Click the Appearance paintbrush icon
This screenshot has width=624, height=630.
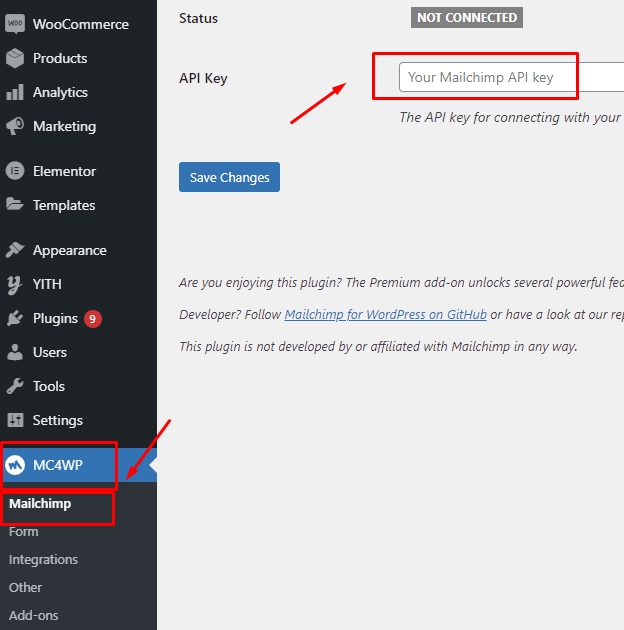pyautogui.click(x=15, y=250)
